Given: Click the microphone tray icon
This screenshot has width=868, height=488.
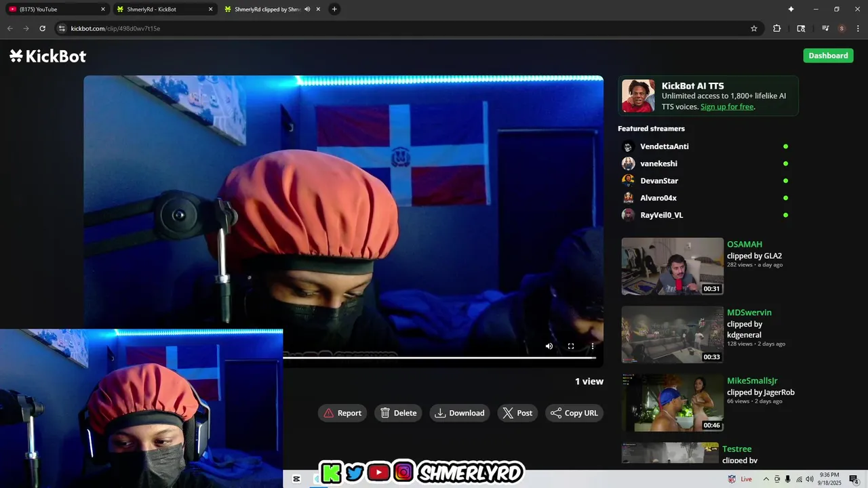Looking at the screenshot, I should [787, 479].
